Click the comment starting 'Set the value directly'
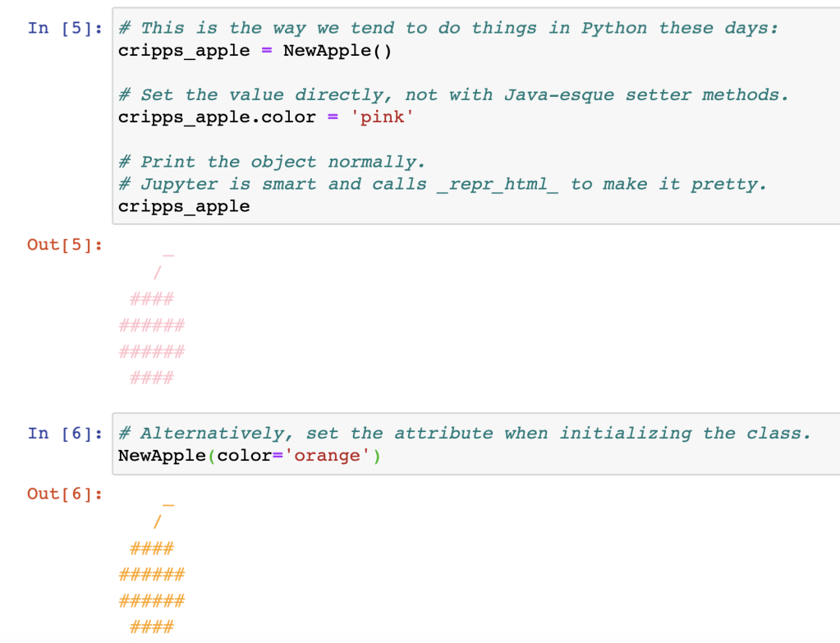 [x=453, y=95]
